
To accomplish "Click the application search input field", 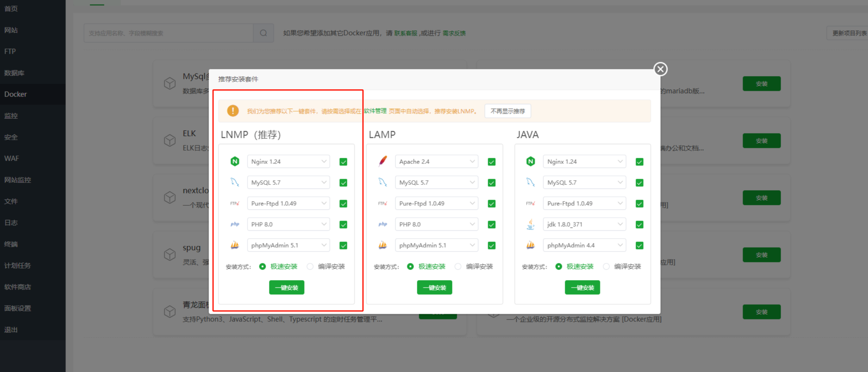I will click(x=169, y=33).
